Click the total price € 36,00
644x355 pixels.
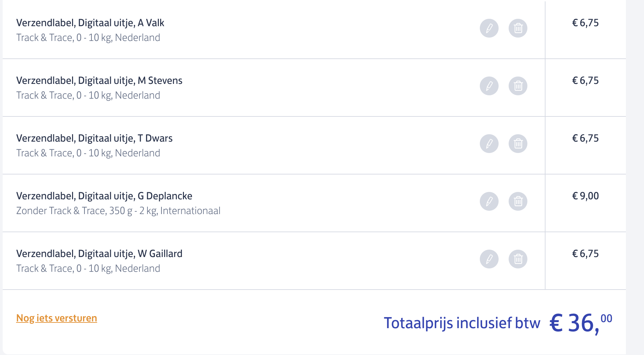click(581, 323)
